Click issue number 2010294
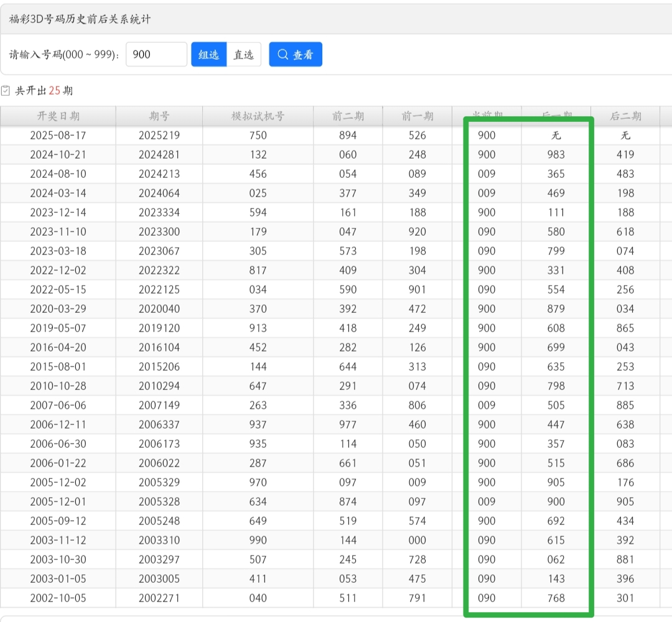672x622 pixels. (159, 386)
